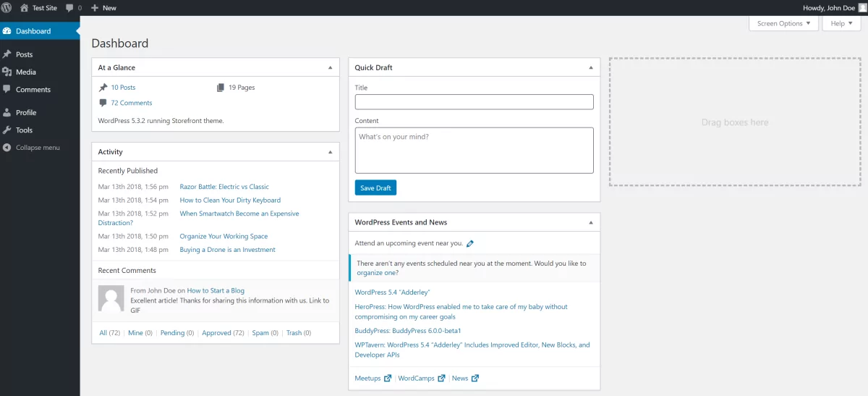The height and width of the screenshot is (396, 868).
Task: Click the organize one link
Action: click(377, 273)
